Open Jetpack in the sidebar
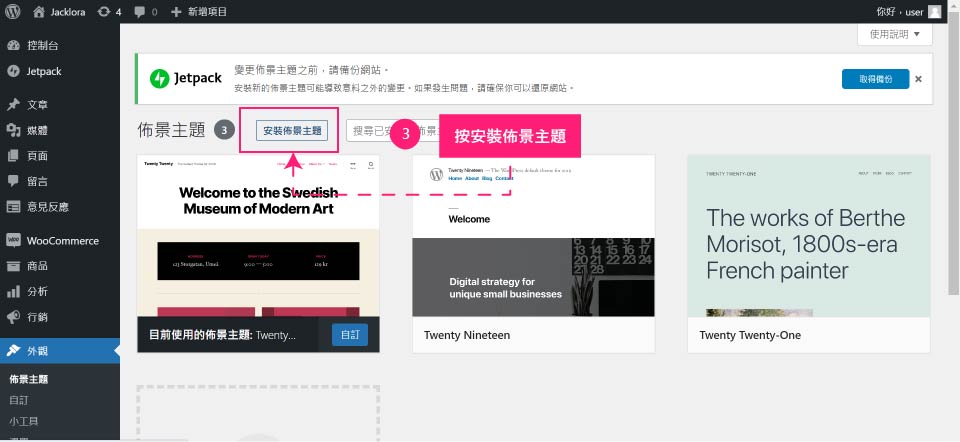Screen dimensions: 960x442 tap(44, 71)
